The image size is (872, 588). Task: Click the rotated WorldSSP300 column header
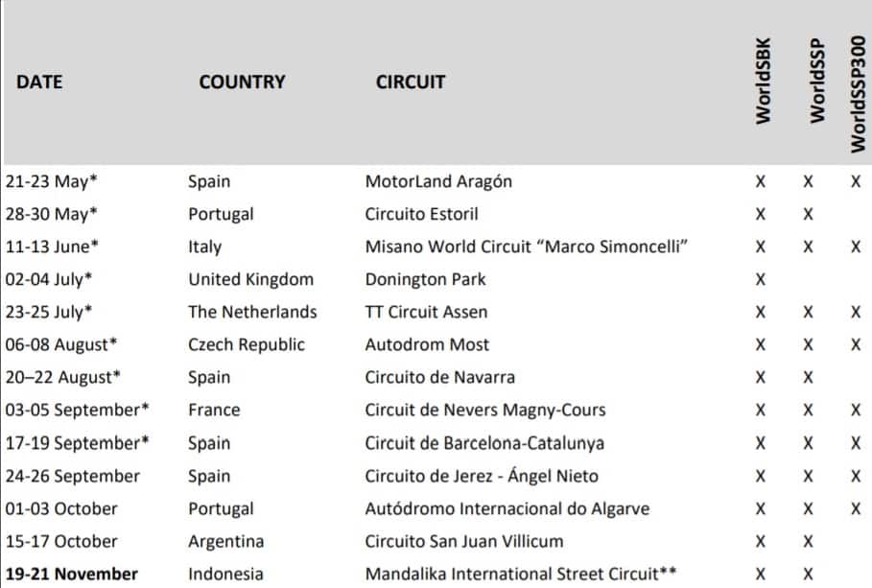tap(858, 94)
